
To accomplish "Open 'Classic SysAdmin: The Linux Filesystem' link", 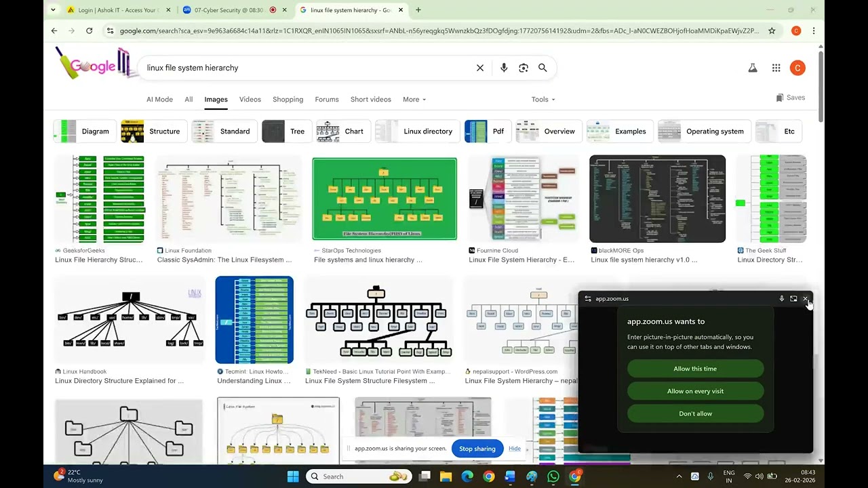I will [x=224, y=260].
